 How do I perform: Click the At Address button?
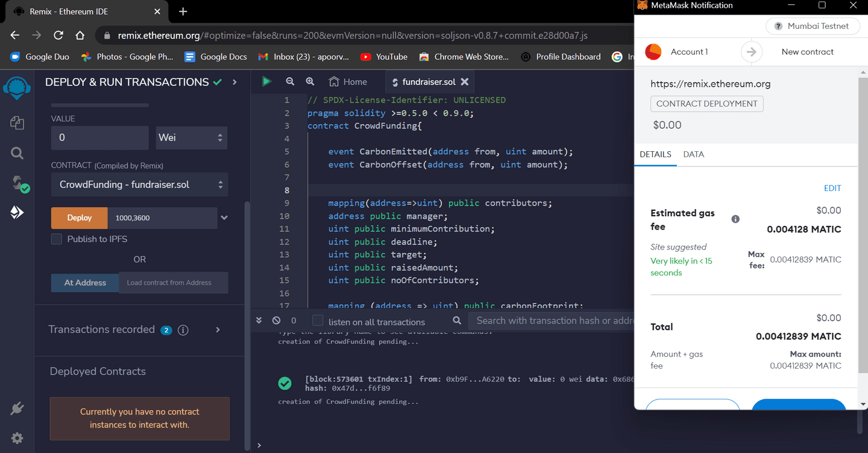click(85, 283)
